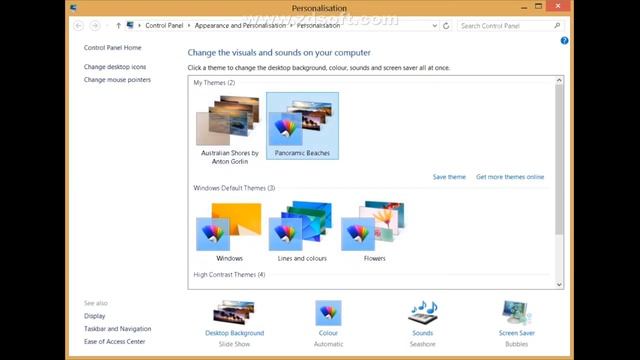The width and height of the screenshot is (640, 360).
Task: Open Control Panel Home link
Action: click(113, 48)
